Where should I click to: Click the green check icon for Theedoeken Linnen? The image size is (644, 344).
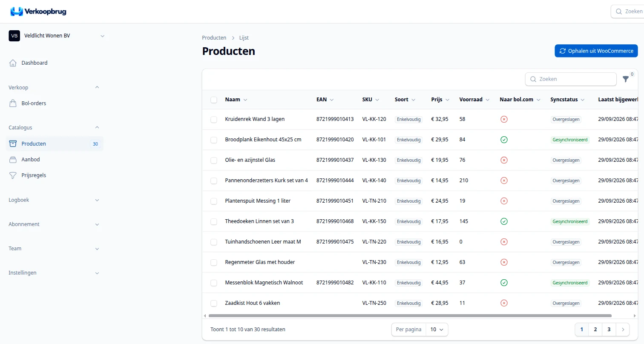pyautogui.click(x=504, y=221)
